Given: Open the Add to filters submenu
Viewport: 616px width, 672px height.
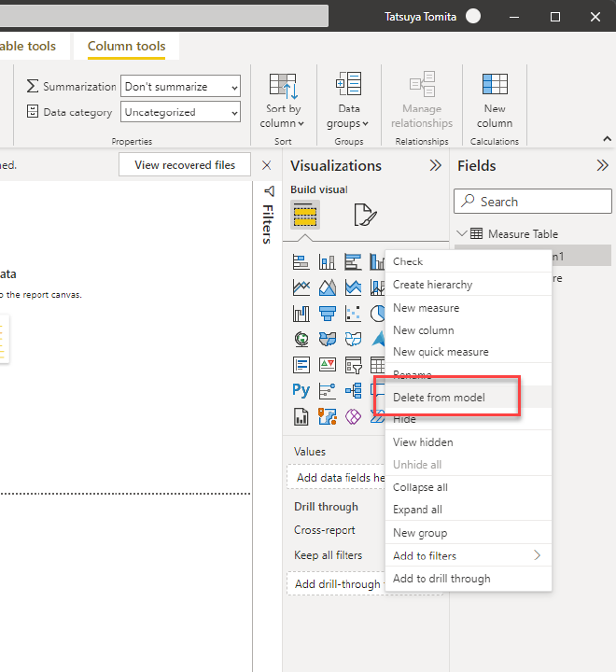Looking at the screenshot, I should (469, 556).
